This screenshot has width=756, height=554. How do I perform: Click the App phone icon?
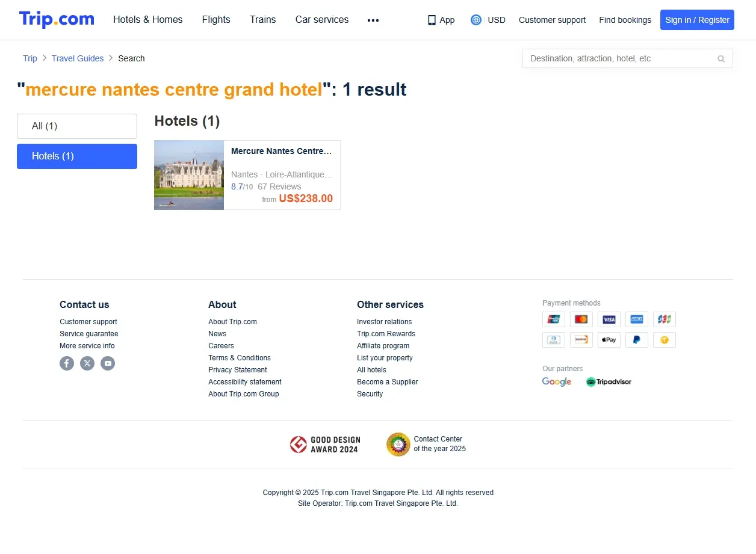point(432,20)
